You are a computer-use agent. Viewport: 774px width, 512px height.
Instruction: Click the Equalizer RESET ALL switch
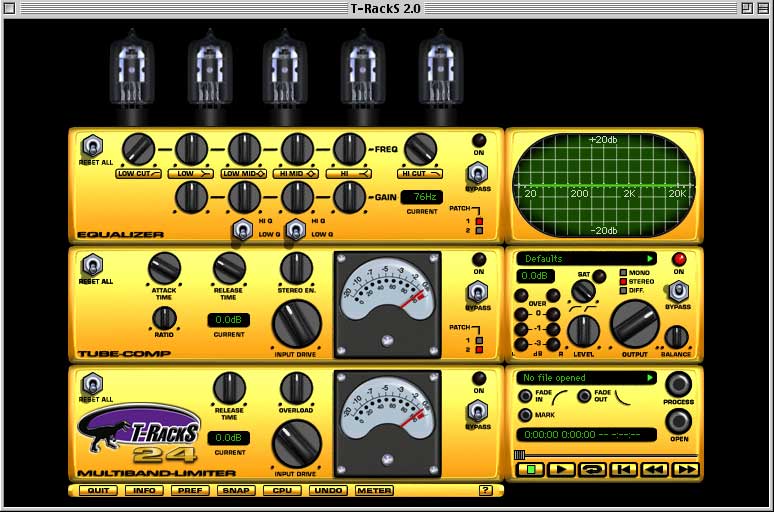92,147
